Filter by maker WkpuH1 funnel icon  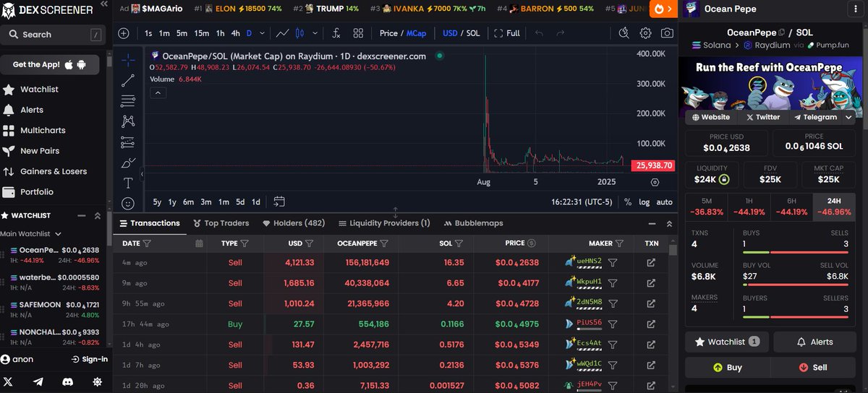coord(613,283)
